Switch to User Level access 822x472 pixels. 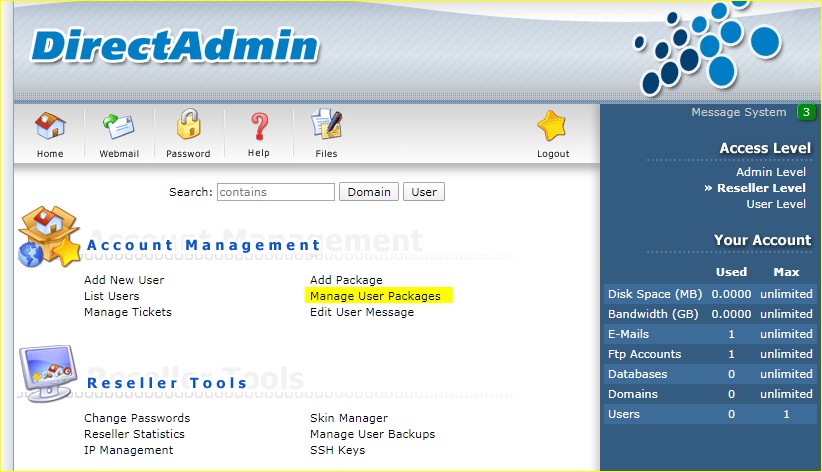click(x=776, y=204)
